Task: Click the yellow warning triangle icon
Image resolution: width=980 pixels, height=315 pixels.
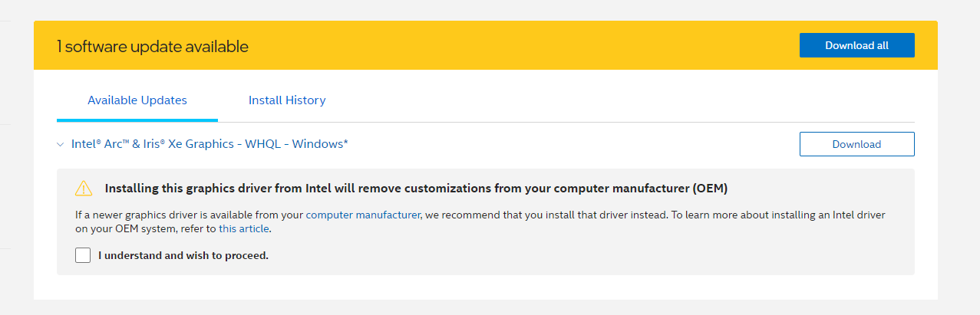Action: click(83, 189)
